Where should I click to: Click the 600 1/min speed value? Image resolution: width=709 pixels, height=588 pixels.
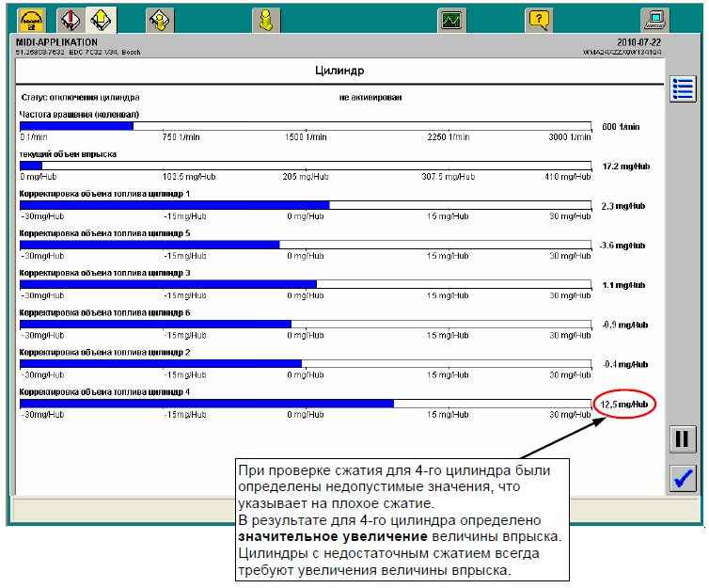621,126
